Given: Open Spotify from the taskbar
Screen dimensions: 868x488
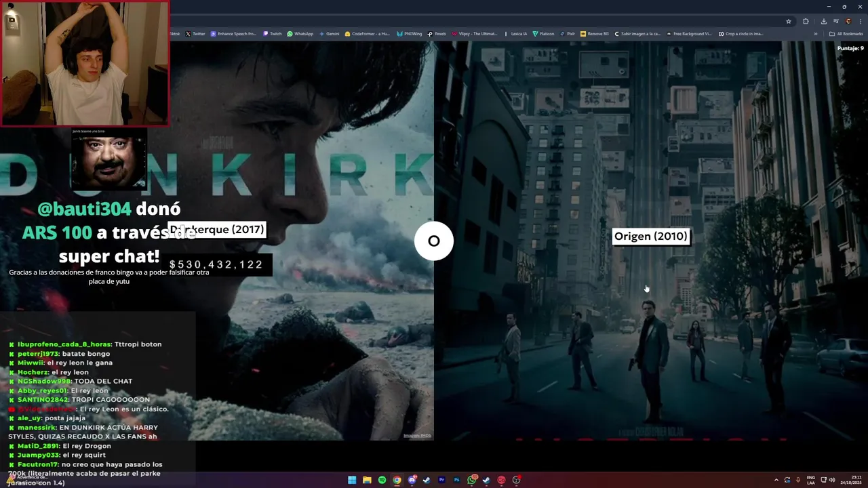Looking at the screenshot, I should (382, 480).
